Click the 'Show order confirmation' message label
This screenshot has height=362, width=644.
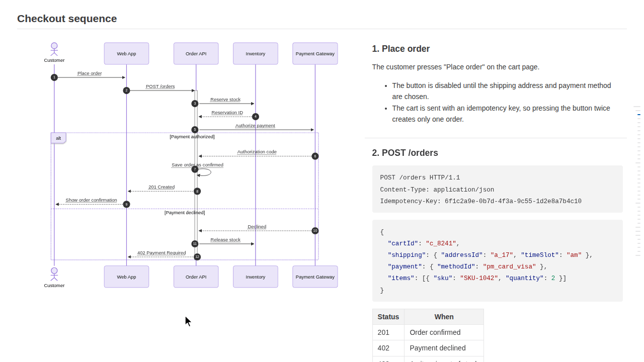point(91,200)
